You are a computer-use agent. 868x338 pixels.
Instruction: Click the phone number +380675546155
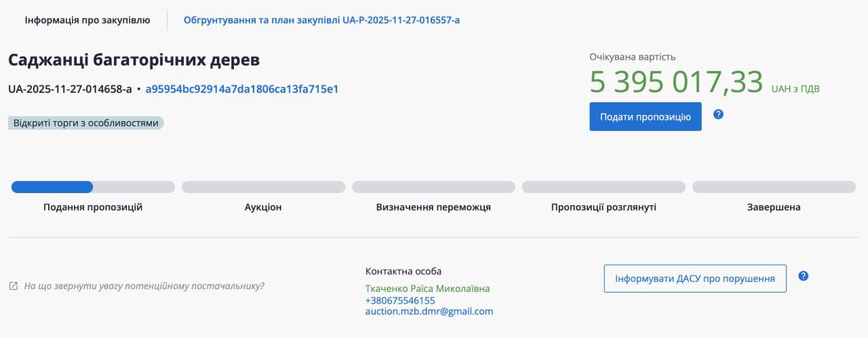pos(400,300)
